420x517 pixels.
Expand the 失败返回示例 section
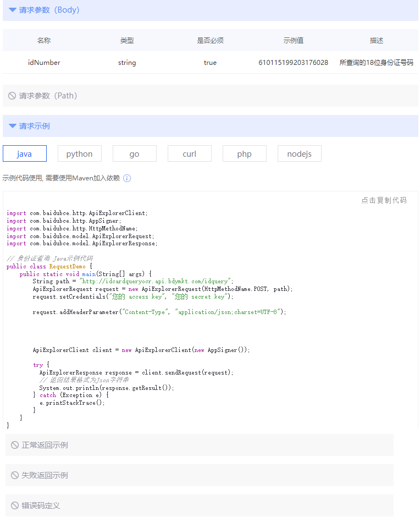click(x=200, y=475)
